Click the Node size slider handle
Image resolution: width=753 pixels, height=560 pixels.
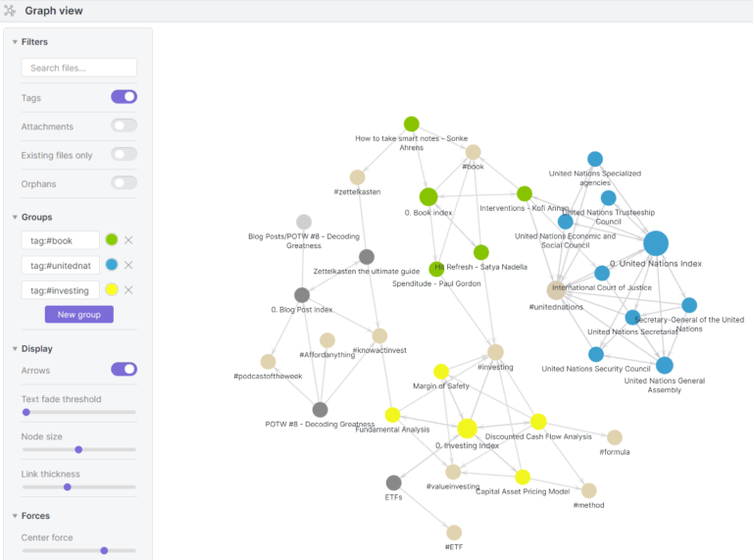pyautogui.click(x=78, y=449)
